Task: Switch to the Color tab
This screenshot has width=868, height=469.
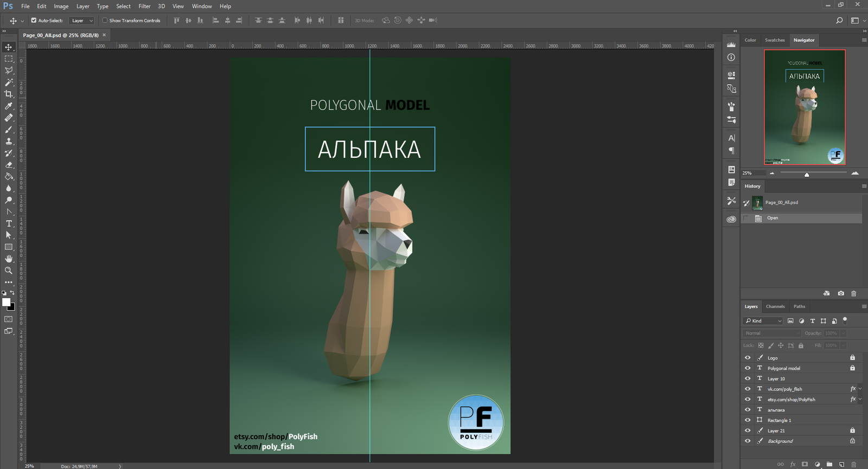Action: 750,40
